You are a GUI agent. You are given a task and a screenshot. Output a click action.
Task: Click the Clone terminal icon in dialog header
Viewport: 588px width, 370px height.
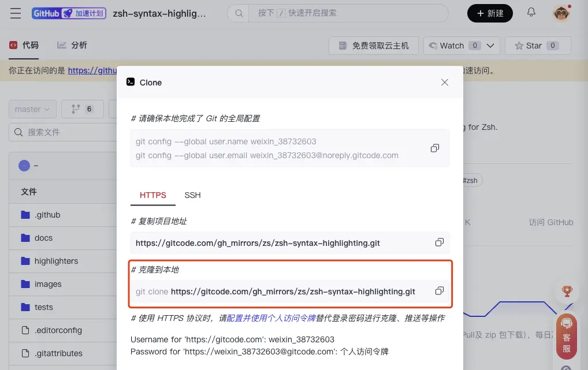coord(131,82)
